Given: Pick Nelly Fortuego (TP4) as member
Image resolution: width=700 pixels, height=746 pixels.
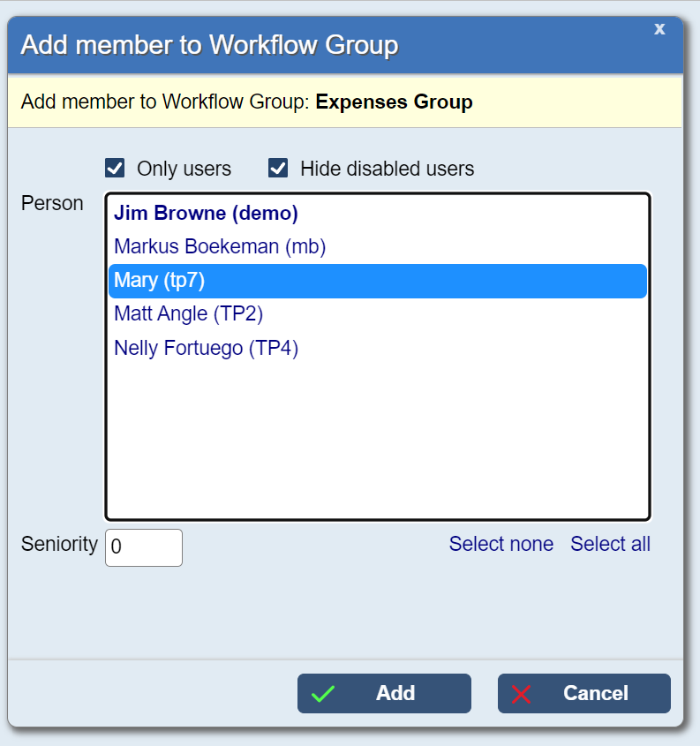Looking at the screenshot, I should (x=206, y=349).
